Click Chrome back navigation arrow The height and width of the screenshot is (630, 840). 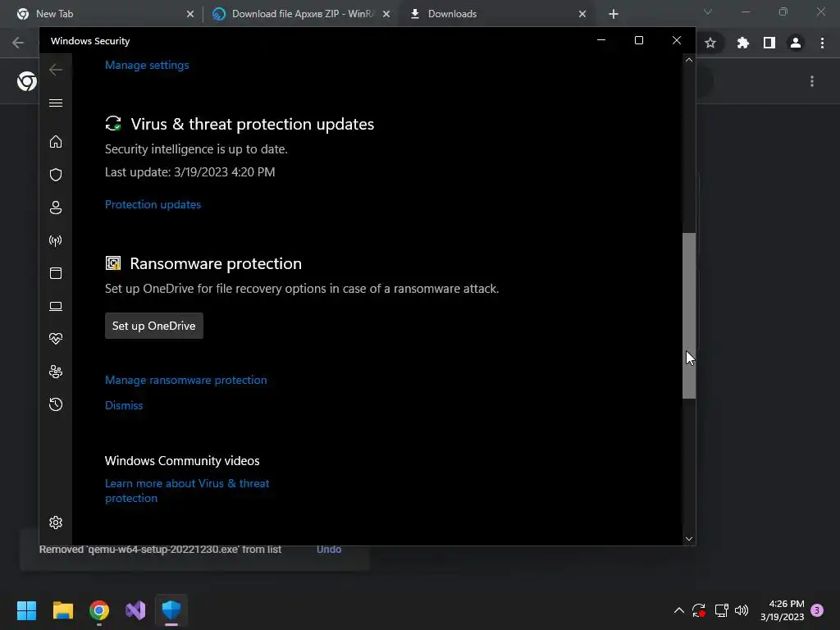pyautogui.click(x=18, y=43)
